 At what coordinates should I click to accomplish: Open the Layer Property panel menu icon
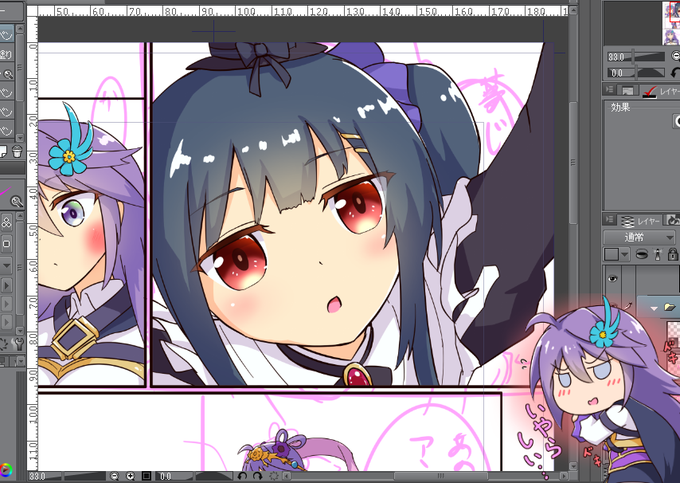[610, 90]
